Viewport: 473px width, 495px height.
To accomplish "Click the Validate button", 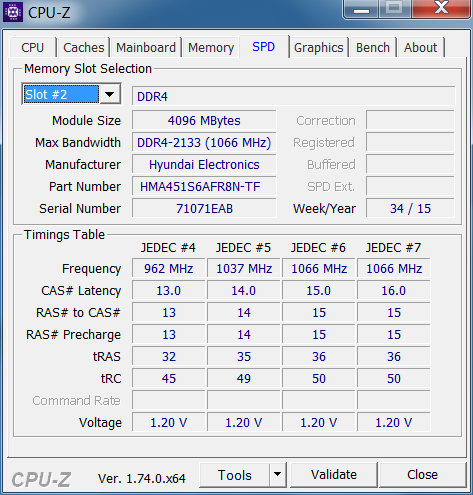I will tap(334, 475).
